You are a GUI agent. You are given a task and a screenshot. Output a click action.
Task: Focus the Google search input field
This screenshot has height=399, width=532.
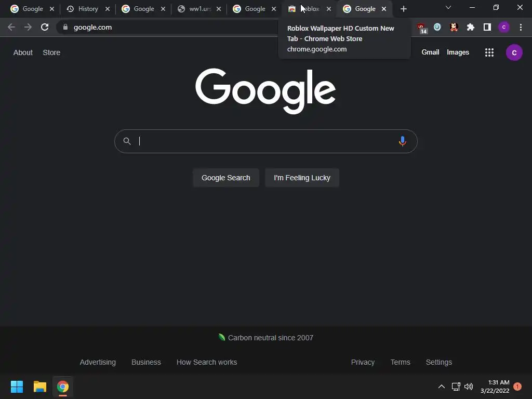tap(265, 141)
